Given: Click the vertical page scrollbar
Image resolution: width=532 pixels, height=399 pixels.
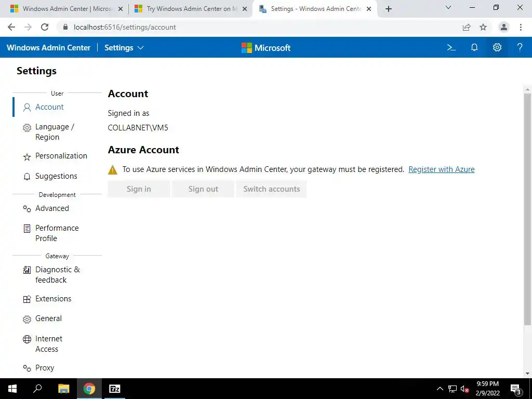Looking at the screenshot, I should 527,209.
